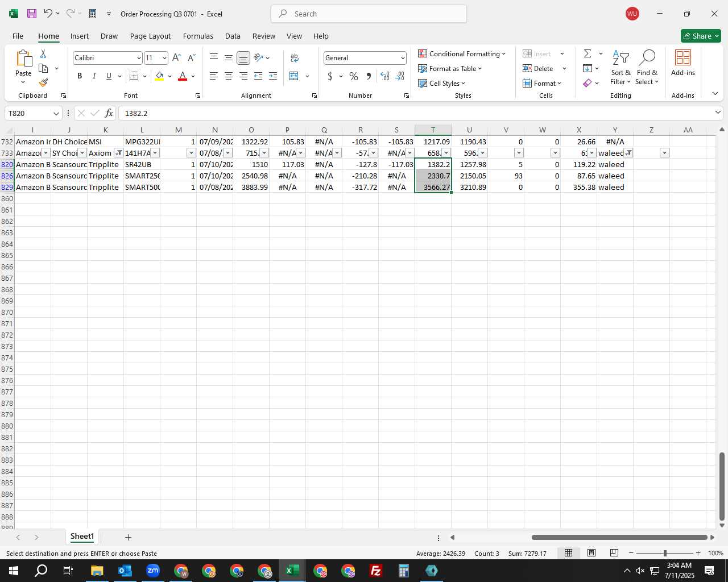
Task: Click the Copy icon in Clipboard group
Action: (x=43, y=68)
